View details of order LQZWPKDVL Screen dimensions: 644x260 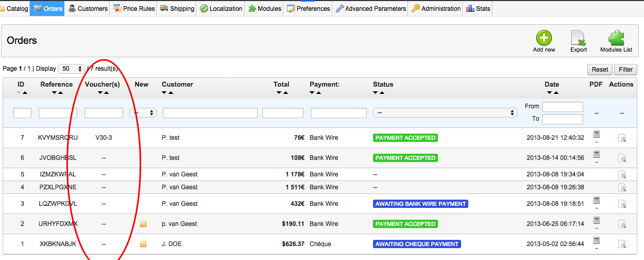point(622,204)
